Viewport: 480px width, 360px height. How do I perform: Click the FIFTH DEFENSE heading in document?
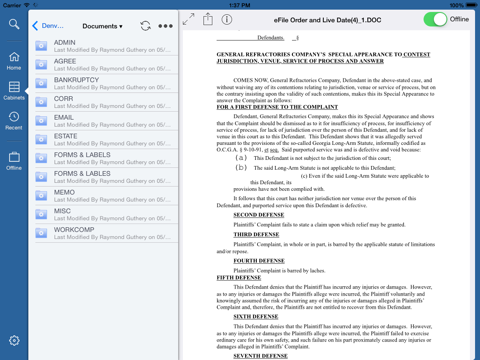point(239,278)
